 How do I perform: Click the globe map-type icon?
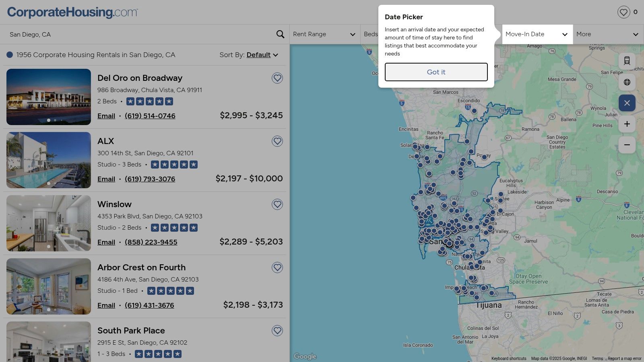point(627,82)
